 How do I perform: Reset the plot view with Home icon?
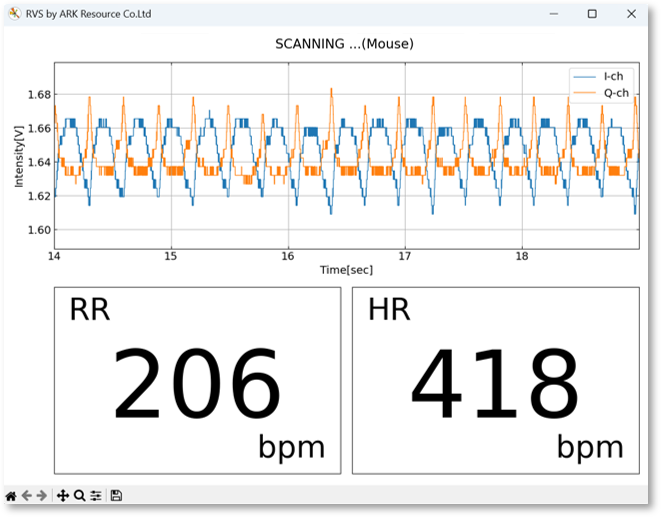11,496
